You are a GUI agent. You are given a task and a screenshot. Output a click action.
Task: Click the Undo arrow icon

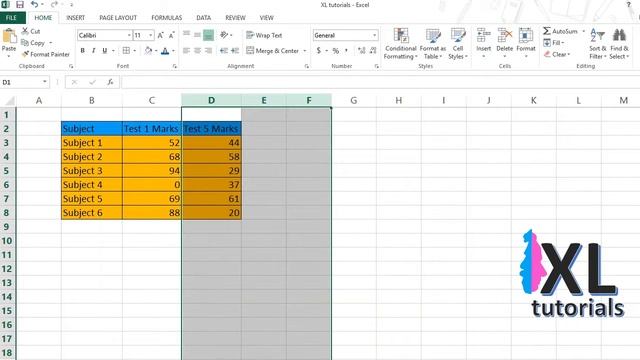(x=34, y=4)
